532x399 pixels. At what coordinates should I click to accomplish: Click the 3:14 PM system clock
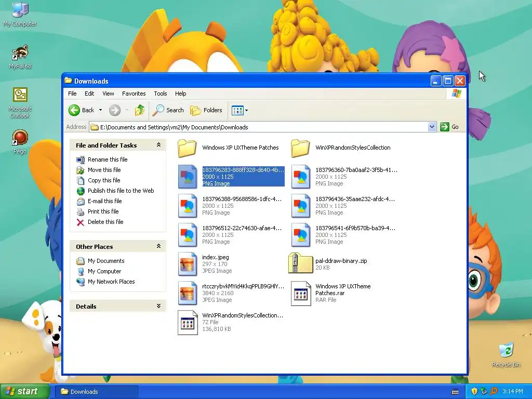(x=512, y=392)
